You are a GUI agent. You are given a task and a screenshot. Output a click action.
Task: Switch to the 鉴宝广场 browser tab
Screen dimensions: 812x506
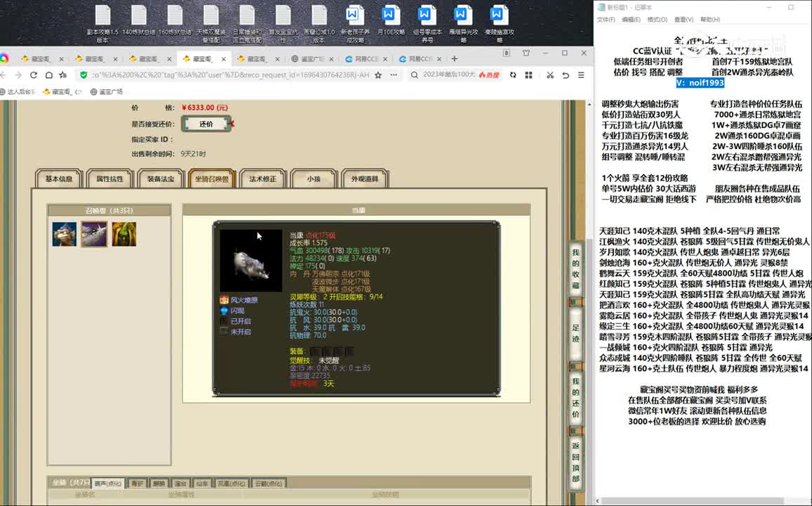(x=312, y=59)
